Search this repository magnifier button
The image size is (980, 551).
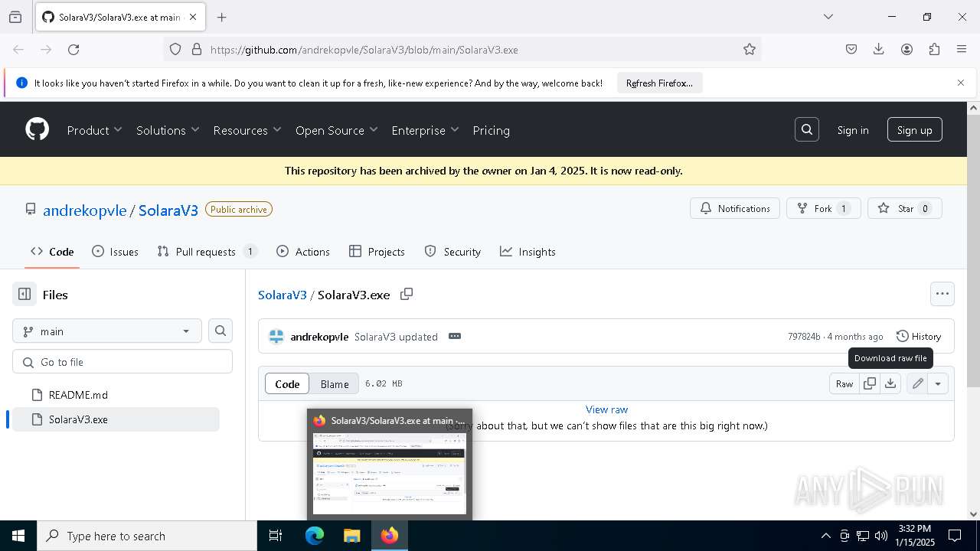point(220,331)
